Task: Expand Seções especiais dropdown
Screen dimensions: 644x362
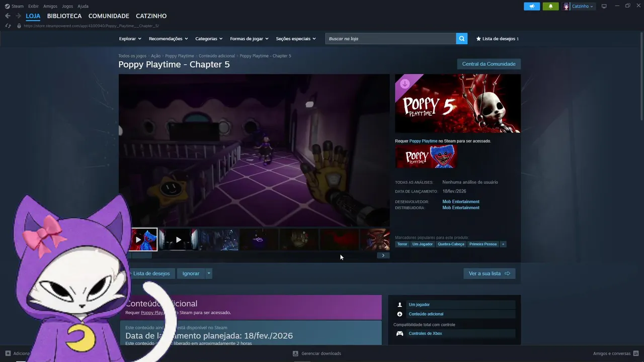Action: tap(296, 39)
